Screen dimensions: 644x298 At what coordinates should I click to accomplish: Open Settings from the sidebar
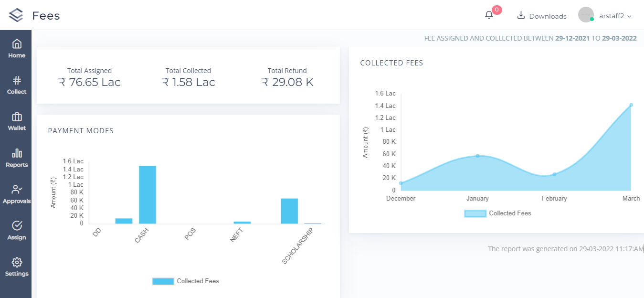(16, 267)
